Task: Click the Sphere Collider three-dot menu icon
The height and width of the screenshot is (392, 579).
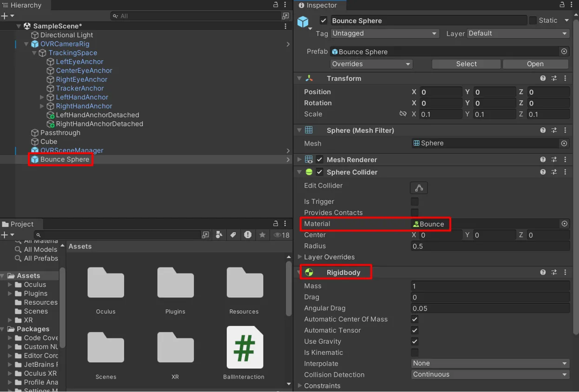Action: pyautogui.click(x=565, y=172)
